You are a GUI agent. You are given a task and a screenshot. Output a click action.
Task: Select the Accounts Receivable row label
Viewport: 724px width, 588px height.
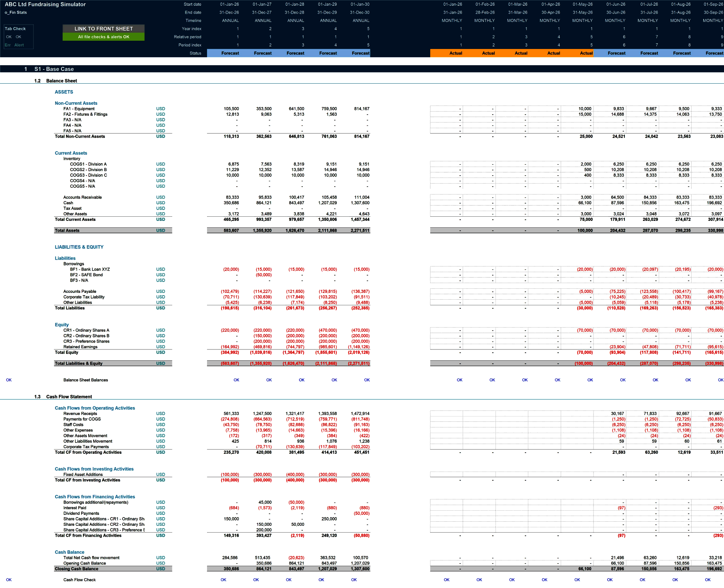point(83,198)
